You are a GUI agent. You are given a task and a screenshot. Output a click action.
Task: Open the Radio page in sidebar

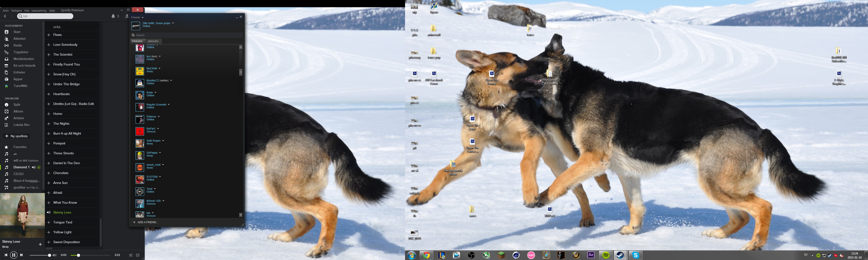18,45
